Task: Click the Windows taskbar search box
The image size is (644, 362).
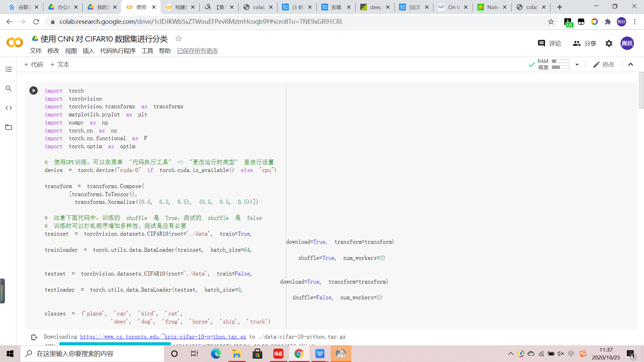Action: click(x=92, y=354)
